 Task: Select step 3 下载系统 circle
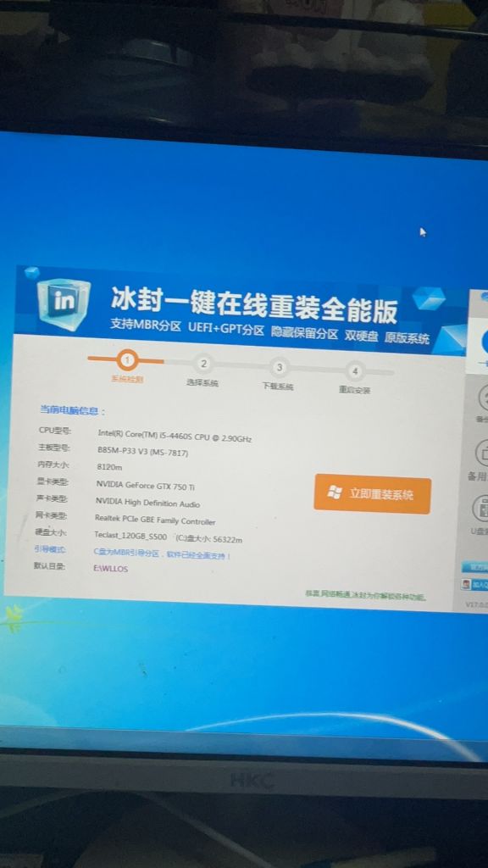[x=280, y=368]
